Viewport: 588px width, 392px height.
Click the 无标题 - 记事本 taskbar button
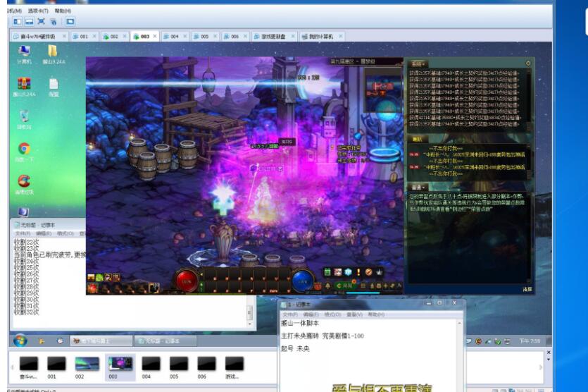(165, 341)
